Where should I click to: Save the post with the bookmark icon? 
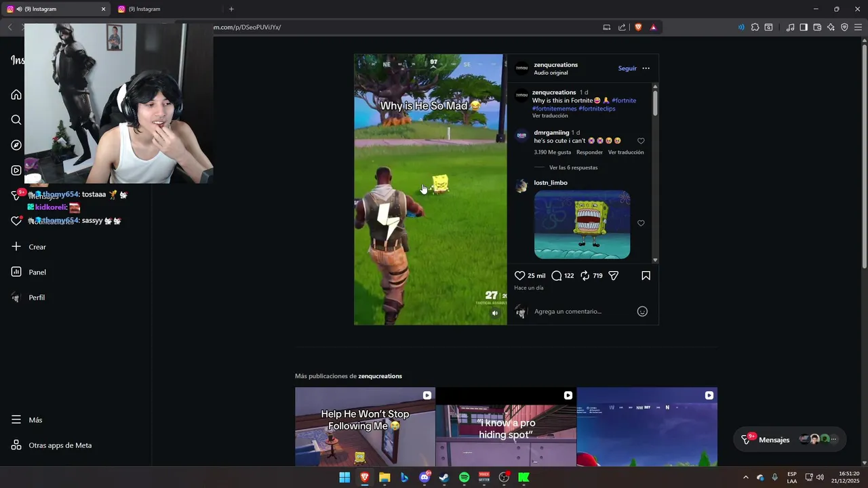click(x=646, y=276)
